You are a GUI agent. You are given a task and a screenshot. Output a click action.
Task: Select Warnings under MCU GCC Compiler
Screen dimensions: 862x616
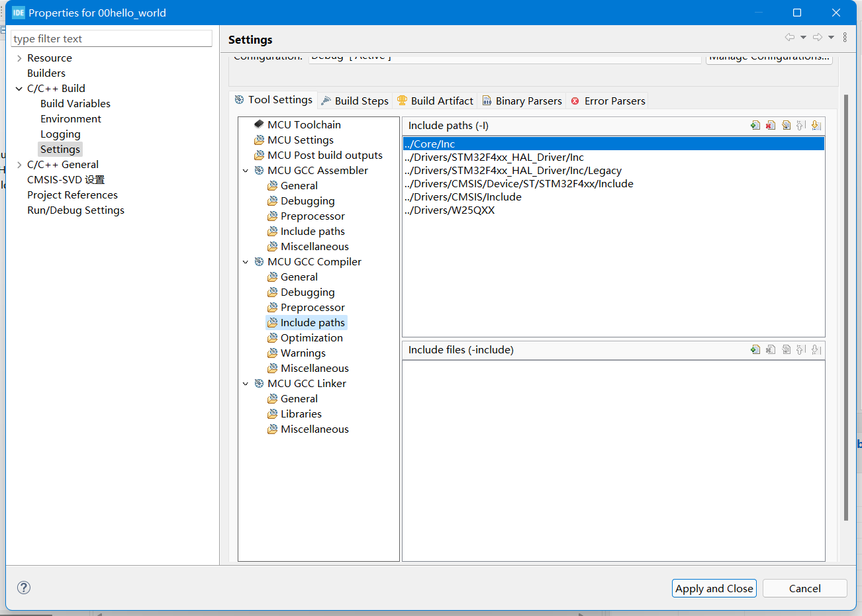(x=303, y=353)
